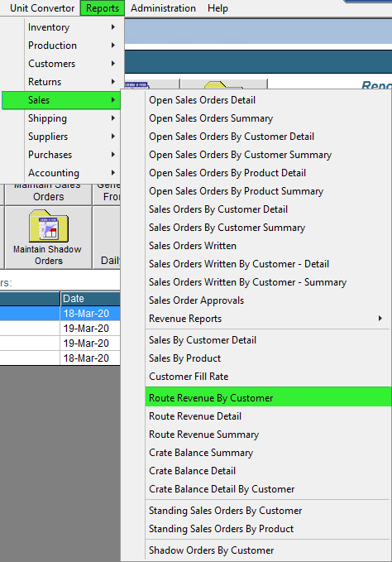This screenshot has height=562, width=392.
Task: Click the Reports menu
Action: (x=103, y=8)
